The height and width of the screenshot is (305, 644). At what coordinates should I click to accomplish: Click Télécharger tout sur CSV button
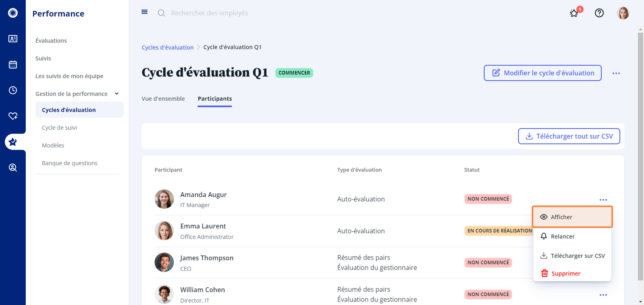pos(569,136)
